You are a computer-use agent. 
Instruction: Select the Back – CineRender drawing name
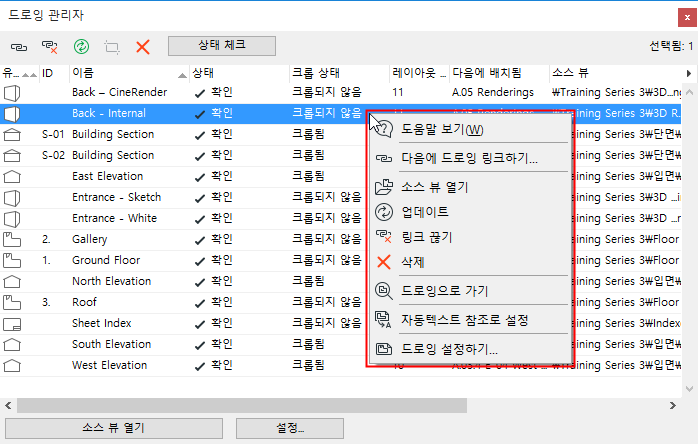pos(119,92)
